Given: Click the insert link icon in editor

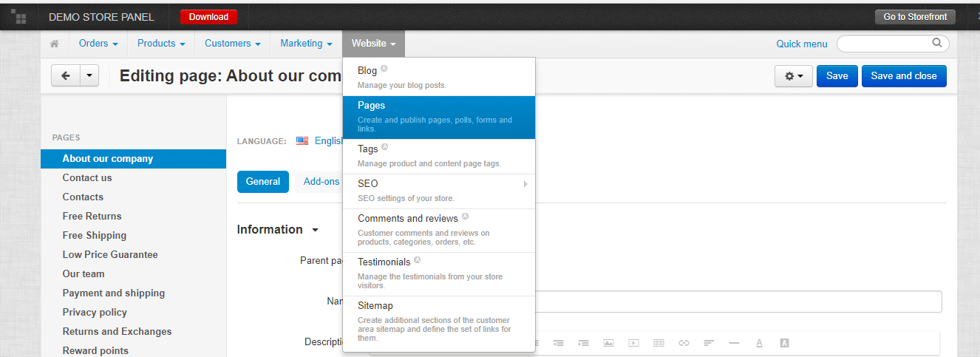Looking at the screenshot, I should click(684, 343).
